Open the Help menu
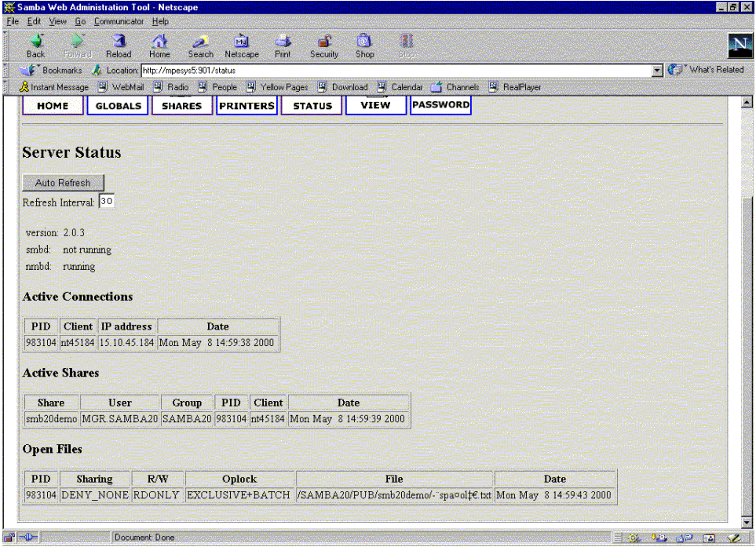Image resolution: width=756 pixels, height=547 pixels. point(161,21)
